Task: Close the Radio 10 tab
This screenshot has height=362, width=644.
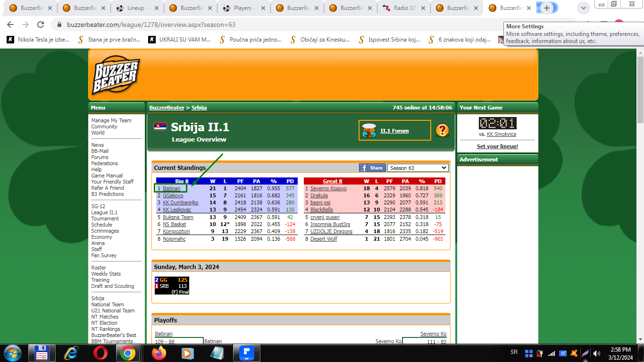Action: click(x=423, y=8)
